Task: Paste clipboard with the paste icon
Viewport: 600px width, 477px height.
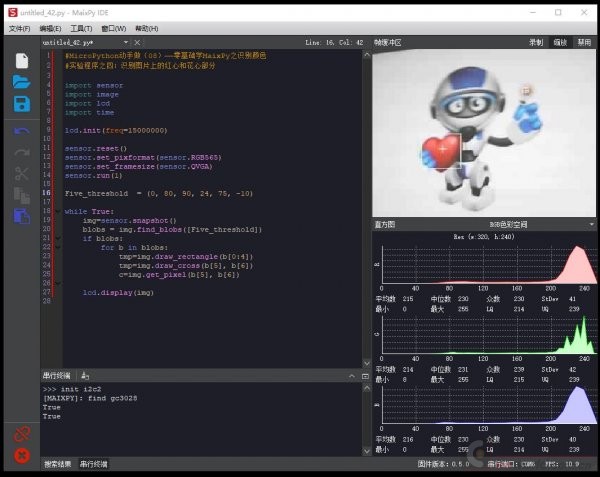Action: point(22,216)
